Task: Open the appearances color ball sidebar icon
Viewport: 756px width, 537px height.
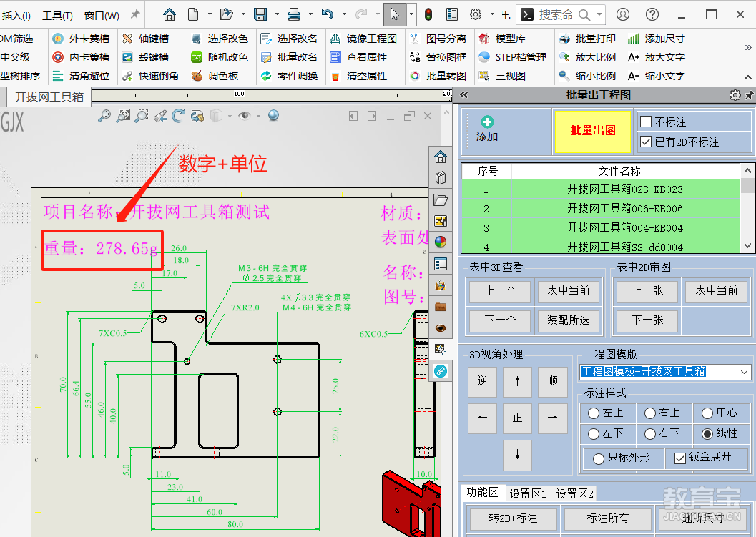Action: 440,242
